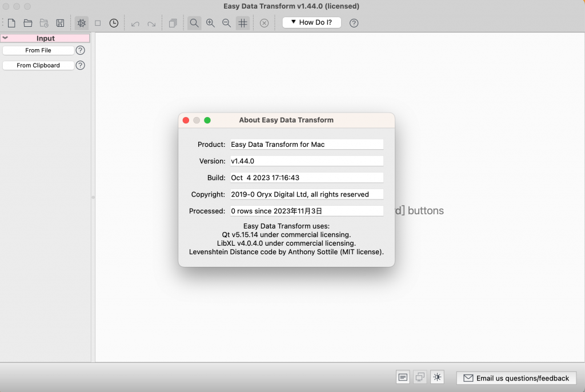Toggle the log panel at bottom right

(403, 377)
